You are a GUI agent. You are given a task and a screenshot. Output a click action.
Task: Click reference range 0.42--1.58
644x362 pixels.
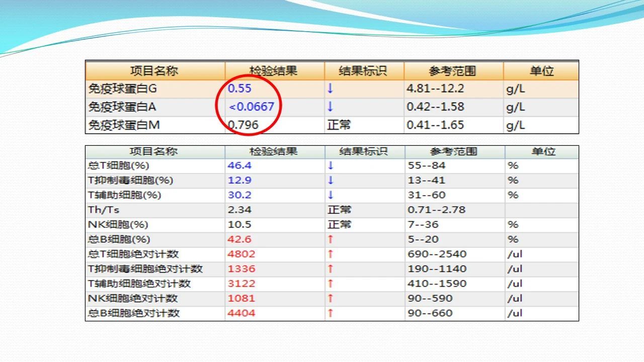click(x=435, y=107)
